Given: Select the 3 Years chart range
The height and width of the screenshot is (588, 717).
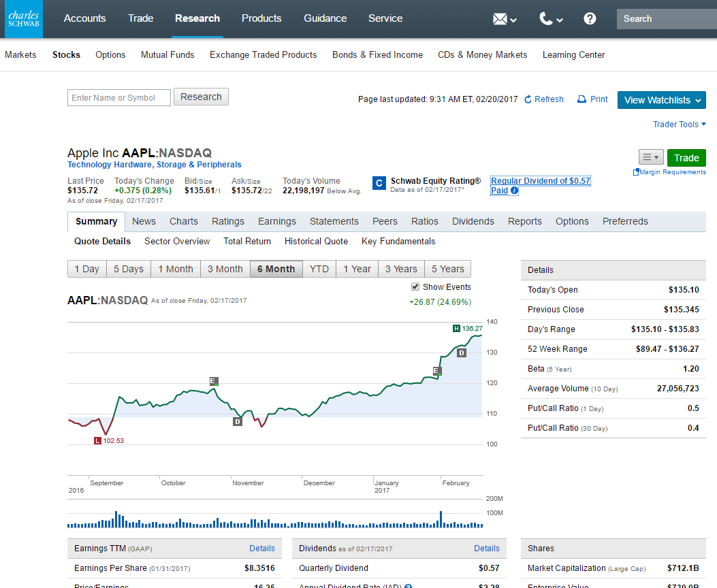Looking at the screenshot, I should click(401, 269).
